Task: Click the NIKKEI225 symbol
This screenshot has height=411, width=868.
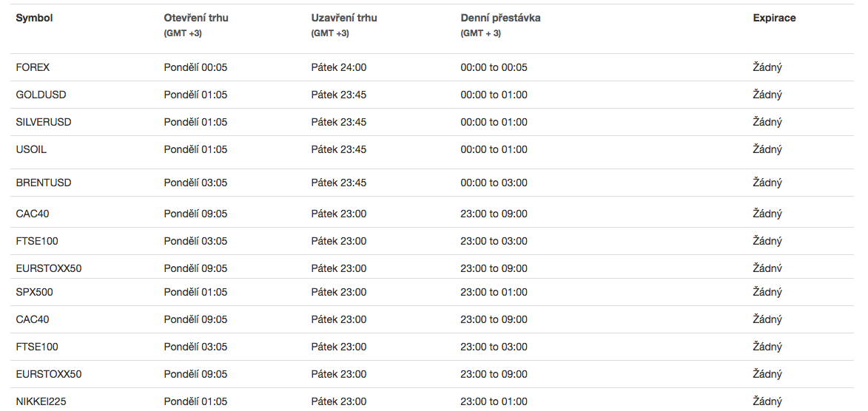Action: (x=41, y=401)
